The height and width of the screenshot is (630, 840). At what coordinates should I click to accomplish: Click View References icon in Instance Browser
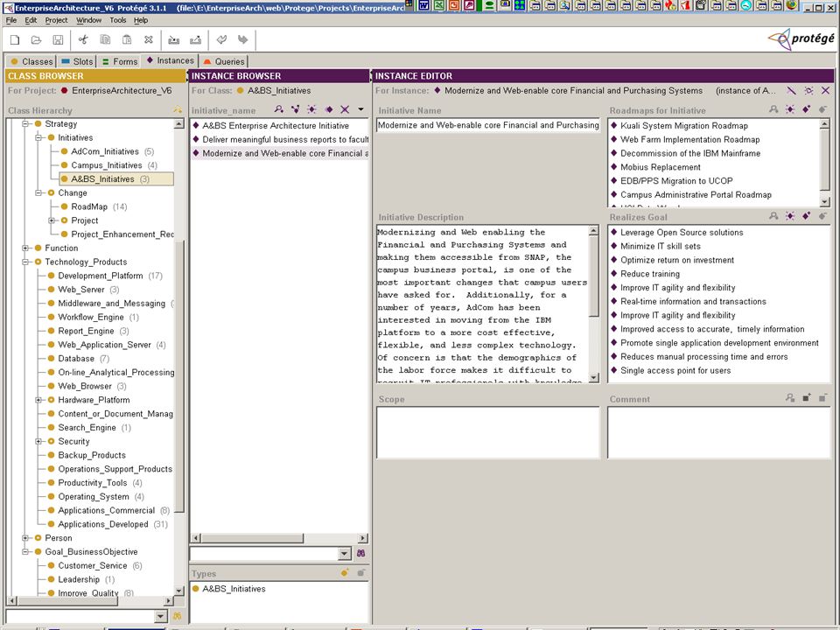(x=295, y=109)
